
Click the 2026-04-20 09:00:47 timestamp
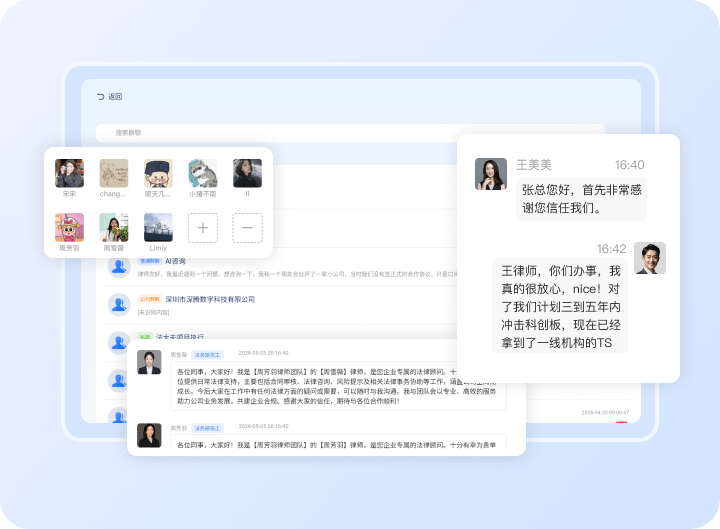click(605, 412)
